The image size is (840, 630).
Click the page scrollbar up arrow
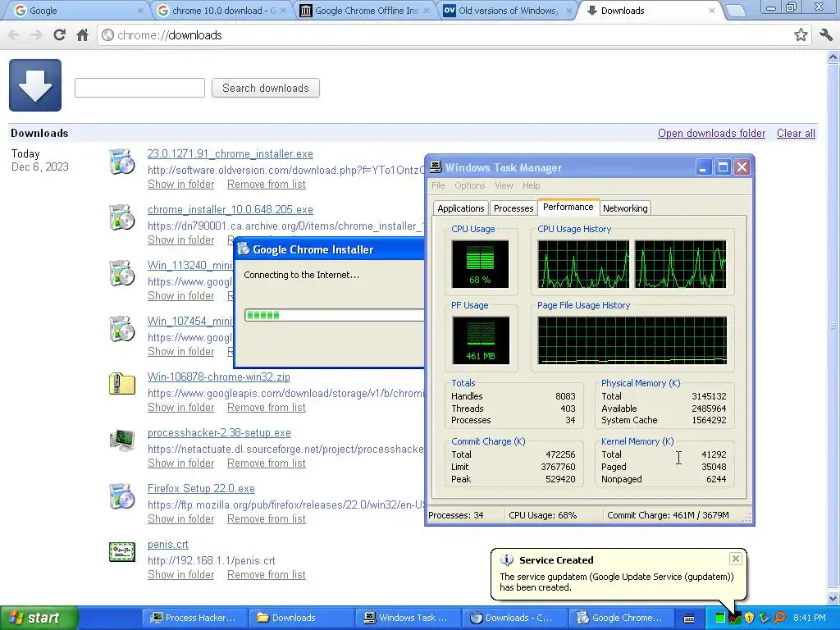pyautogui.click(x=833, y=57)
